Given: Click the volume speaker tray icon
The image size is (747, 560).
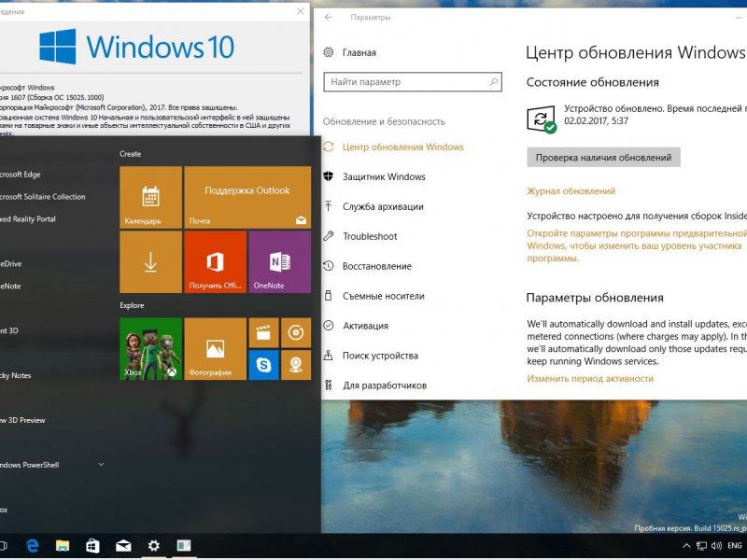Looking at the screenshot, I should tap(716, 546).
